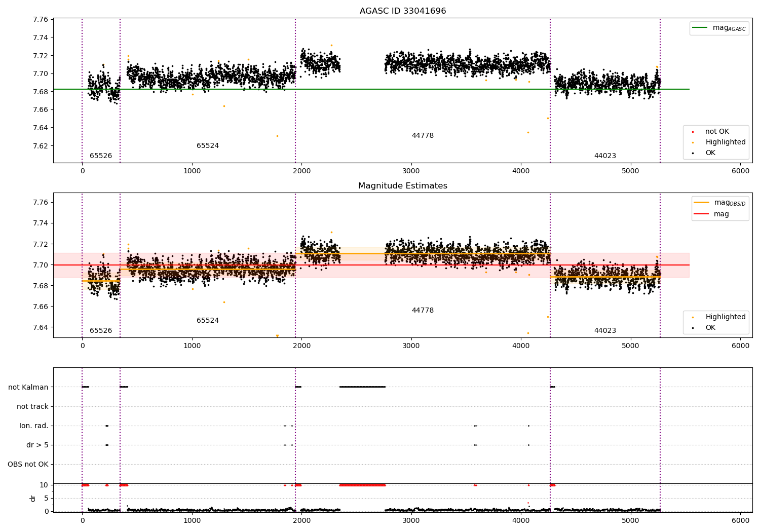Click y-axis tick 7.76 in the top plot
The width and height of the screenshot is (760, 532).
[41, 20]
